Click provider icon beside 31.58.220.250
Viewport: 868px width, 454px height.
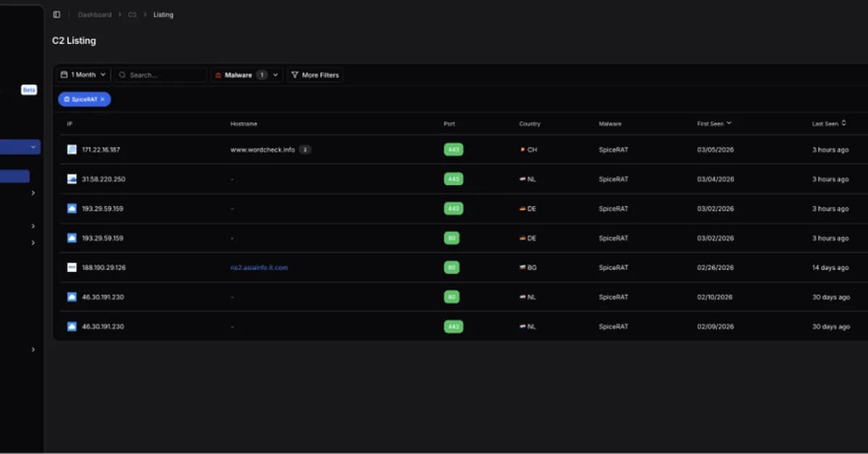72,179
